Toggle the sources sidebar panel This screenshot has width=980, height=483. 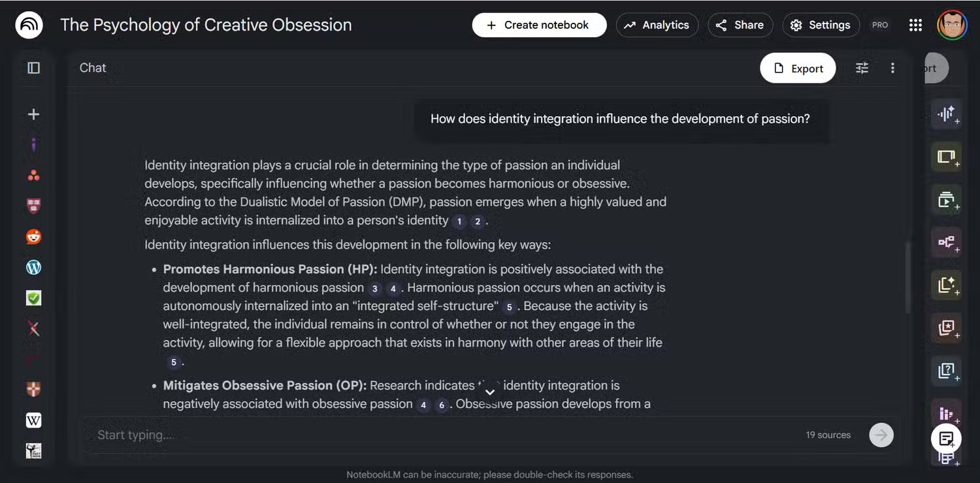(x=33, y=68)
